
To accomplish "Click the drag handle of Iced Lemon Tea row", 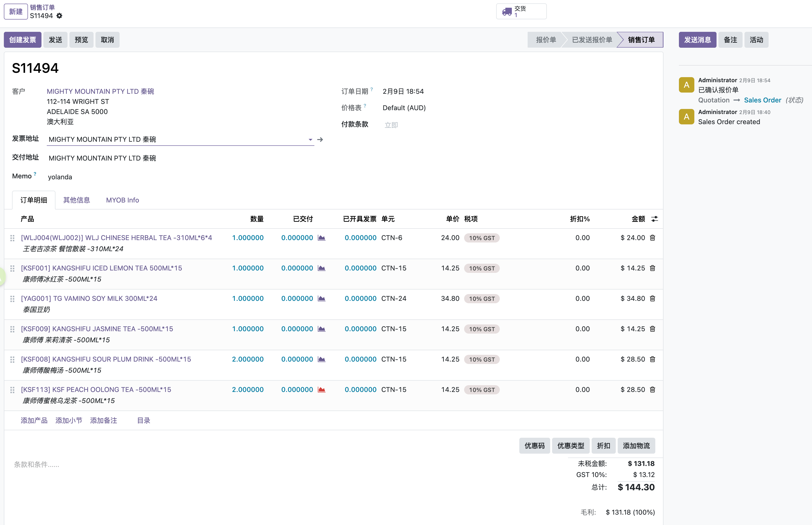I will [12, 268].
